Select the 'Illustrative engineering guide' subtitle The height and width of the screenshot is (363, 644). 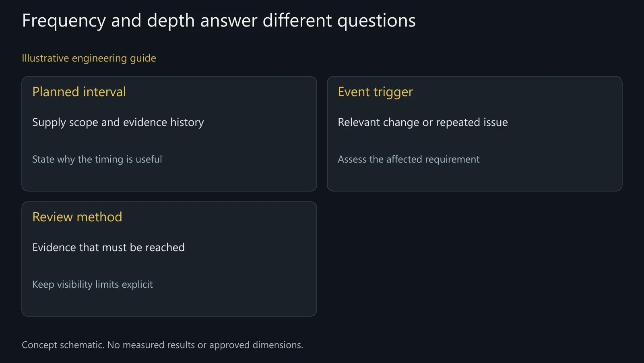click(x=89, y=58)
